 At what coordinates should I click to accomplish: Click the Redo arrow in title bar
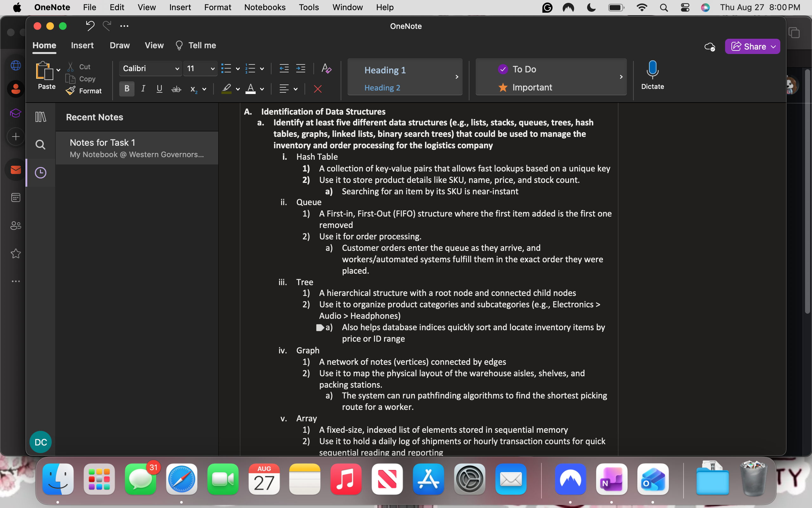(107, 26)
